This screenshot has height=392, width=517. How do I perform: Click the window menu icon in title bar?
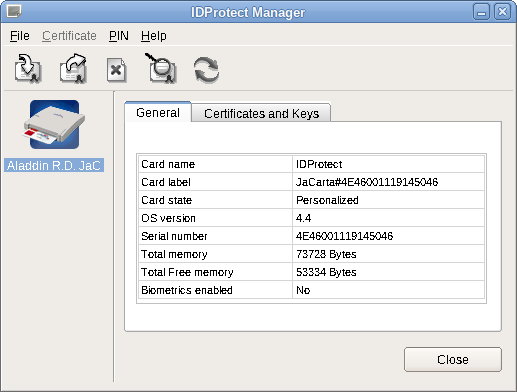point(14,11)
